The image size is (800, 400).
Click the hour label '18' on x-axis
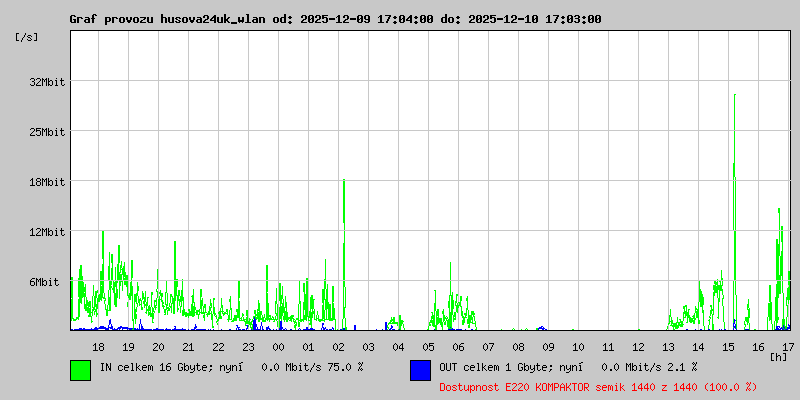98,347
